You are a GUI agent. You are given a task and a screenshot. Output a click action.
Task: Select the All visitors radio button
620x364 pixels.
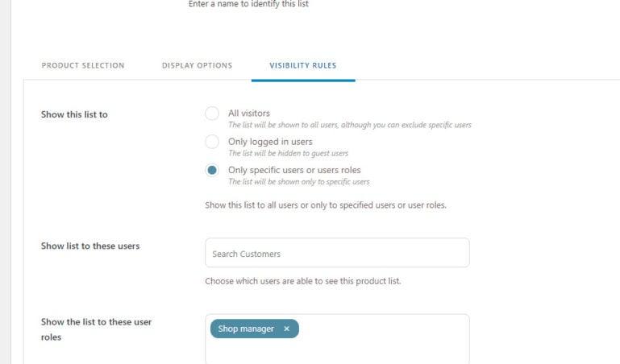coord(212,114)
